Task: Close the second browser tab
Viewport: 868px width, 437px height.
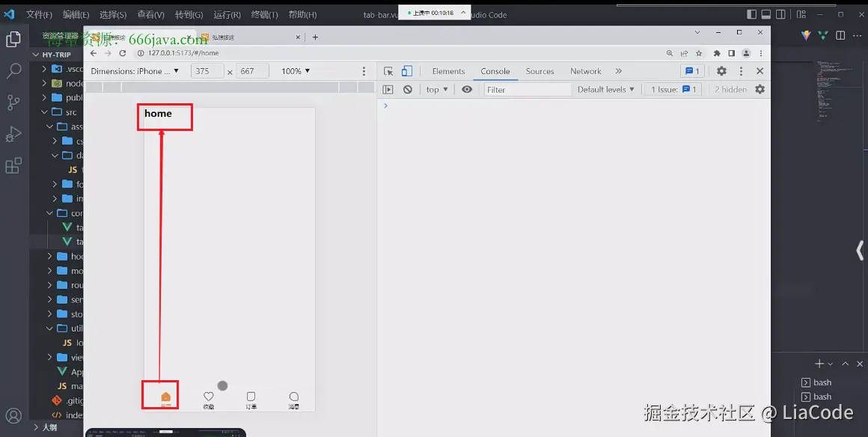Action: tap(298, 37)
